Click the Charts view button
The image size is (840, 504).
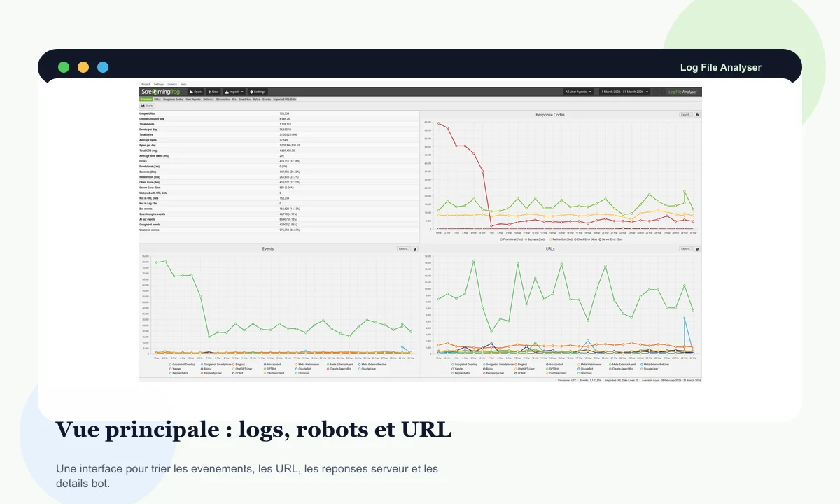[148, 106]
